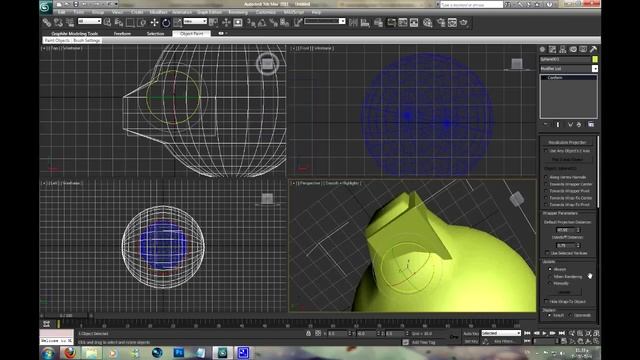Select Along Vertex Normals radio button
640x360 pixels.
(546, 177)
